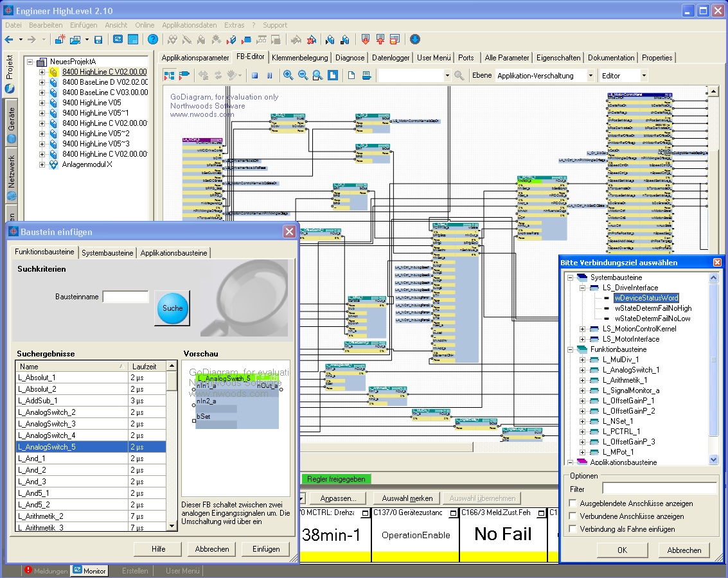Click the round blue Suche button
Viewport: 728px width, 578px height.
[x=172, y=308]
